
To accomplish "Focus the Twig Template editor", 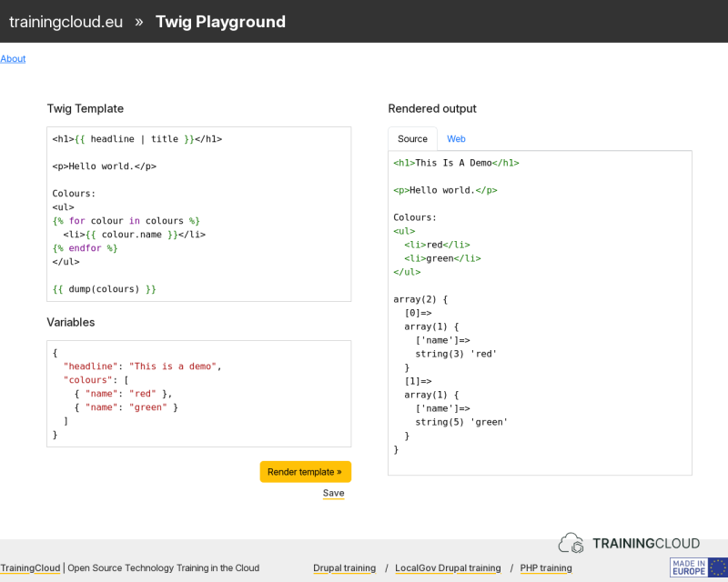I will click(x=198, y=214).
